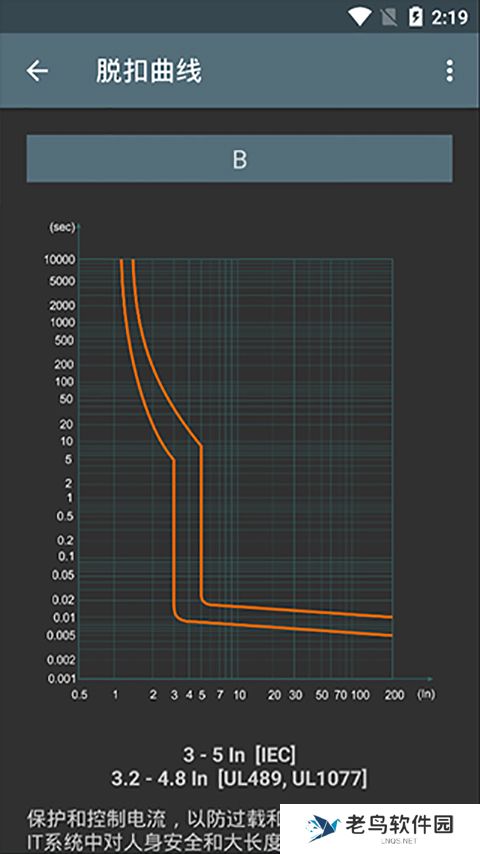
Task: Tap the back arrow in the header
Action: (37, 71)
